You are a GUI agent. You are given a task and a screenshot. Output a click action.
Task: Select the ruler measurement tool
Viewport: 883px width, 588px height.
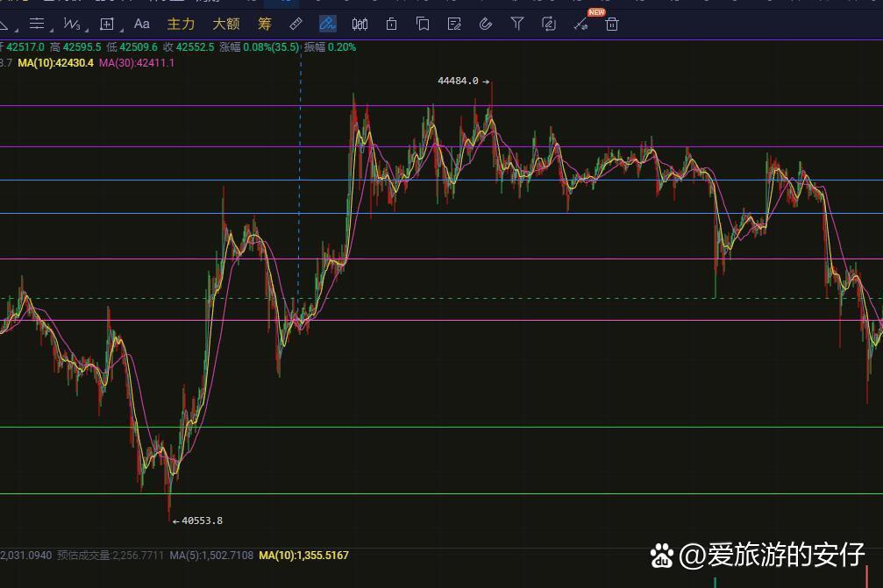[x=296, y=24]
